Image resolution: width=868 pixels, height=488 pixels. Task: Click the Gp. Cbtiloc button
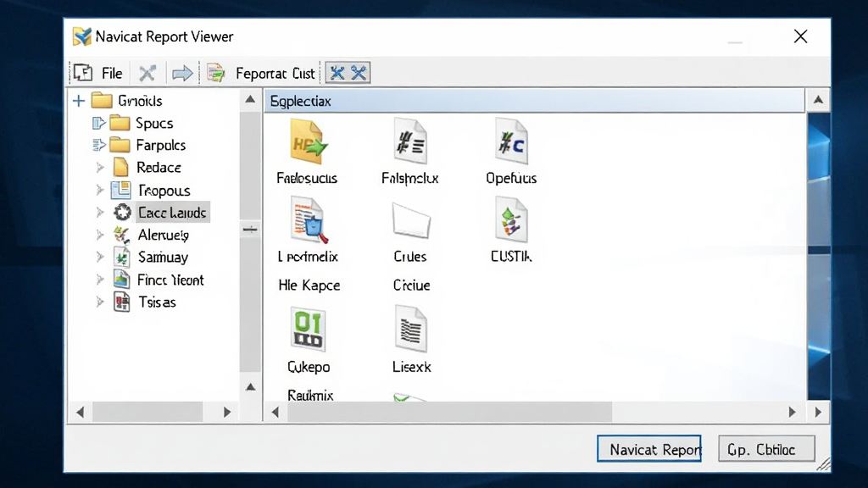[766, 449]
